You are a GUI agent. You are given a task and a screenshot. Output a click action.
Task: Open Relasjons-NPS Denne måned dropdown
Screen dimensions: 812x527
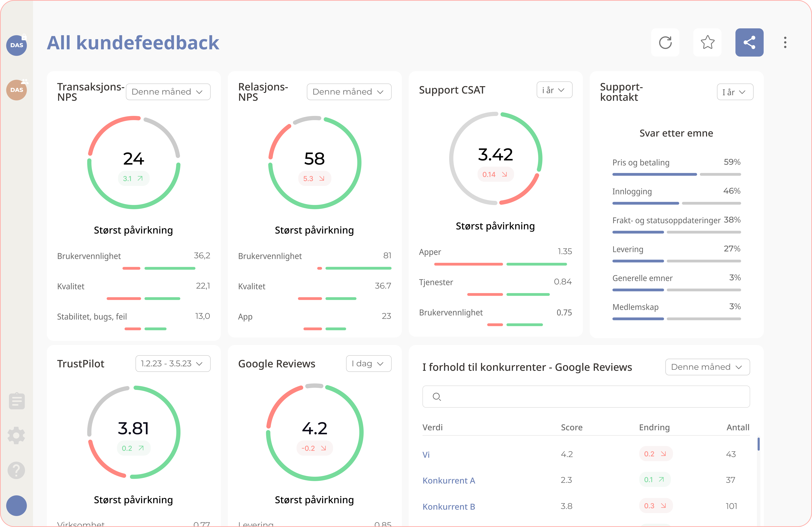point(349,92)
